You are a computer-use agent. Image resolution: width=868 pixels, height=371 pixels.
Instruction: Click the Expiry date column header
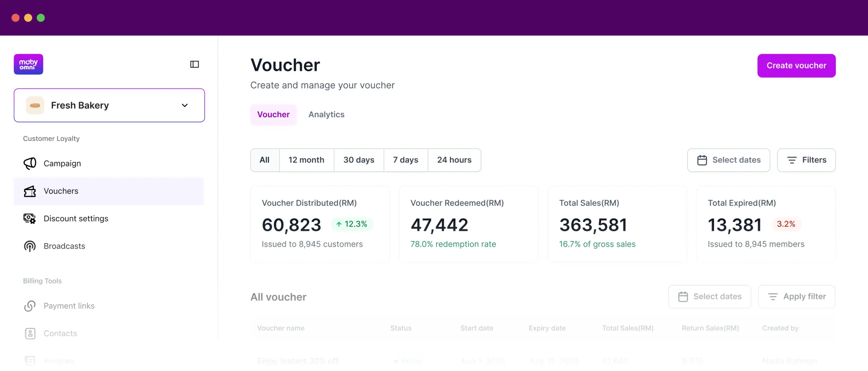[x=547, y=328]
